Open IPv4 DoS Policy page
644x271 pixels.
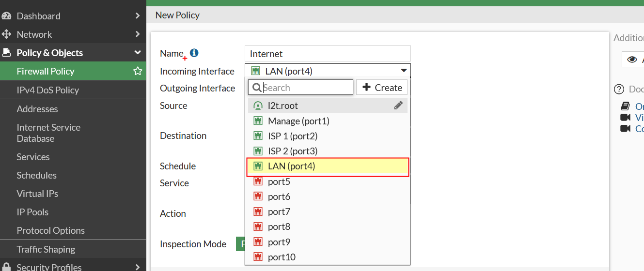click(x=47, y=90)
